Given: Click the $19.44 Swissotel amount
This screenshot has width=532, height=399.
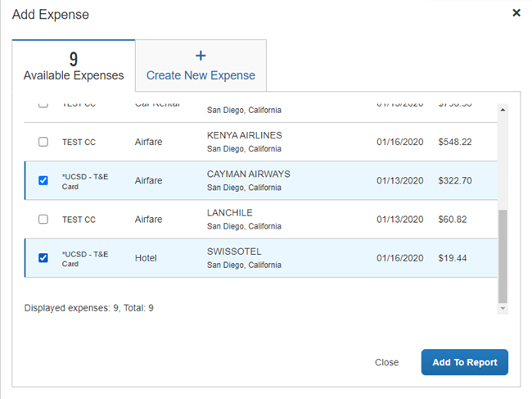Looking at the screenshot, I should [452, 258].
